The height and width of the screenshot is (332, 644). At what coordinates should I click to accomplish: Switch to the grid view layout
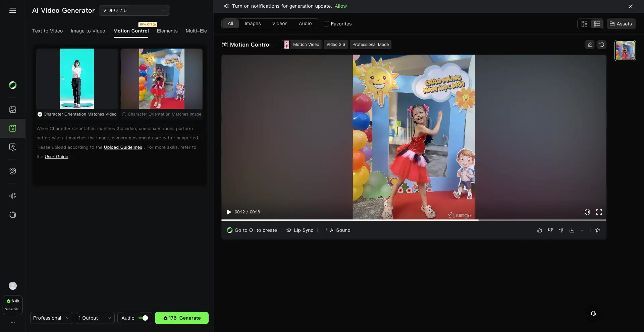(584, 24)
